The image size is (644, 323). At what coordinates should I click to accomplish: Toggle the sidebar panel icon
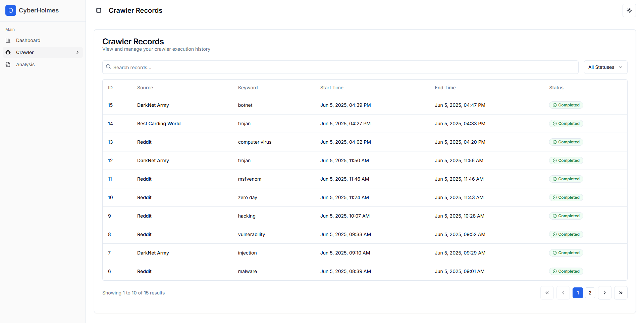coord(99,10)
